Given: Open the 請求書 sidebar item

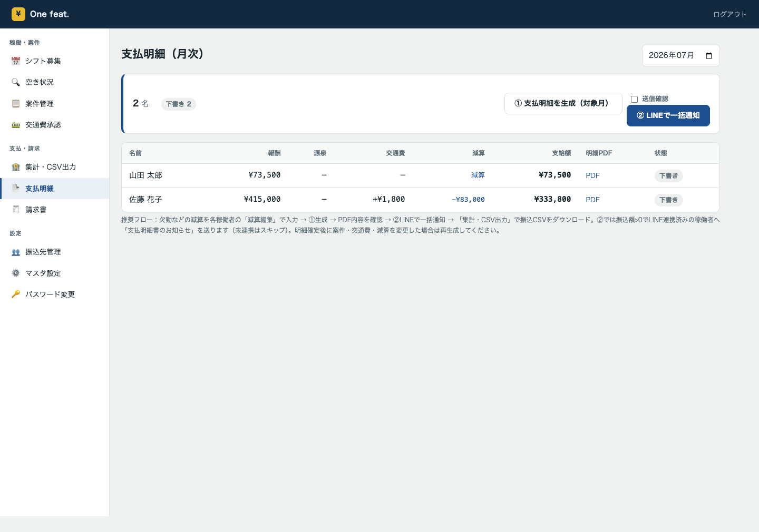Looking at the screenshot, I should coord(55,210).
